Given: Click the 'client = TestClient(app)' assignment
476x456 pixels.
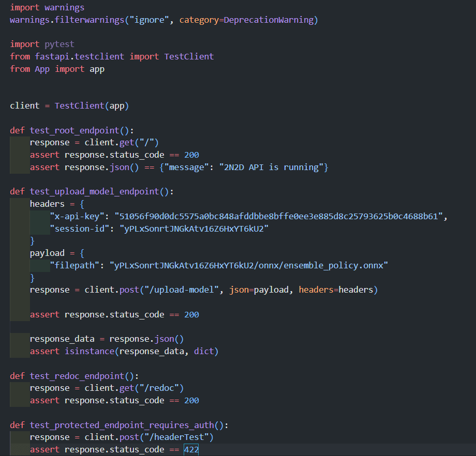Looking at the screenshot, I should 69,106.
